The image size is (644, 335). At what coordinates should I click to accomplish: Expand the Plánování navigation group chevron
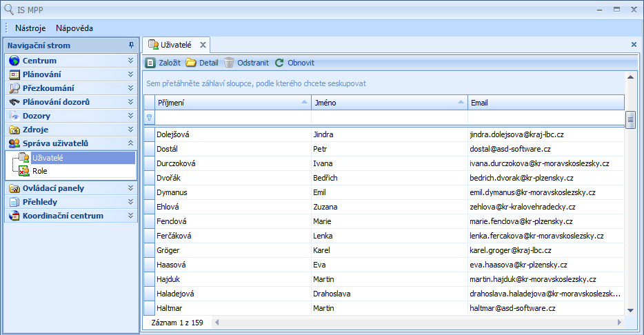pos(130,74)
